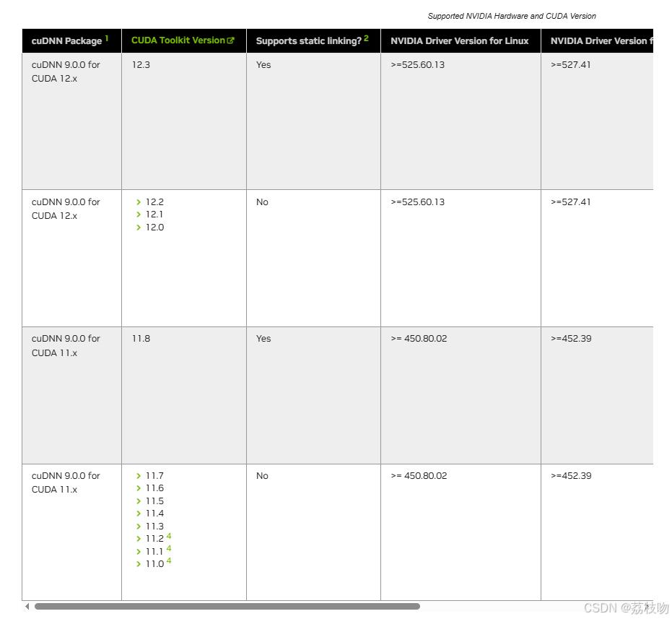Click the 11.2 toolkit version entry

[154, 539]
